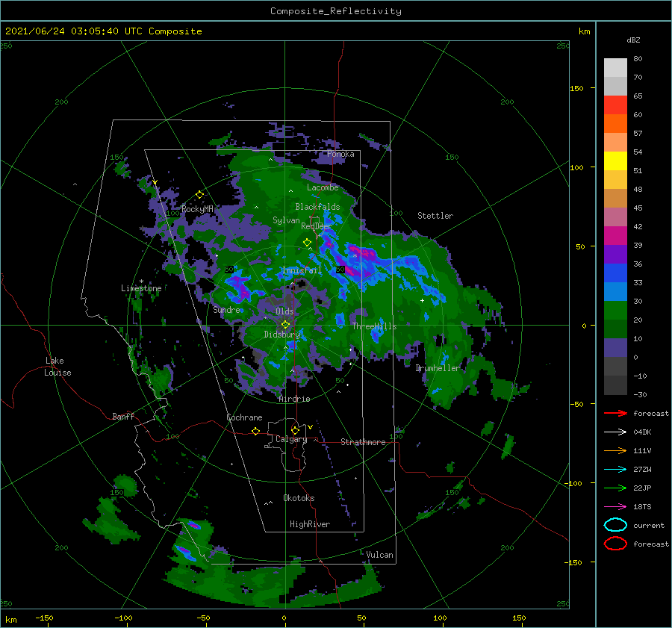
Task: Click the dBZ legend heading
Action: [x=633, y=40]
